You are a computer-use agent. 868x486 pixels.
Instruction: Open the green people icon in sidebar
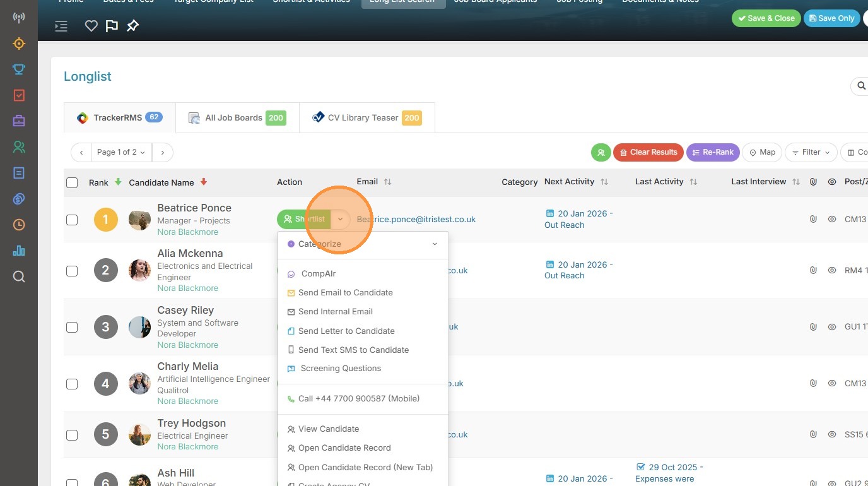[19, 147]
